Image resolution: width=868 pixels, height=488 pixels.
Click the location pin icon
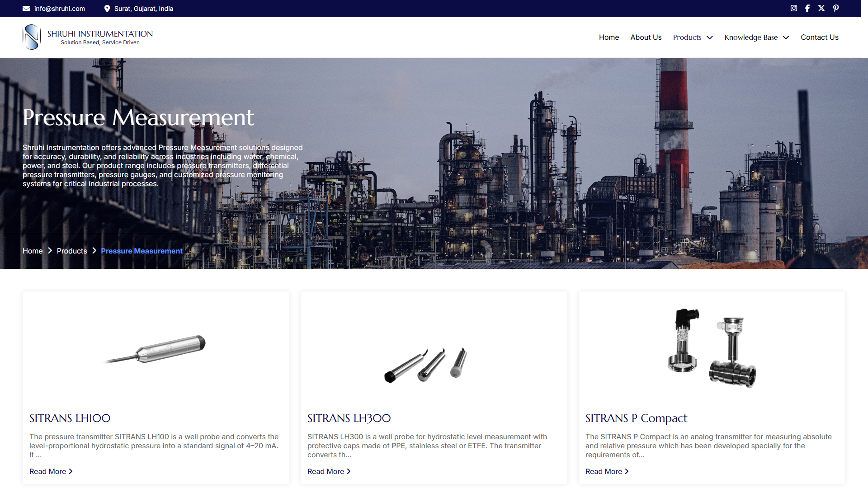click(x=107, y=9)
